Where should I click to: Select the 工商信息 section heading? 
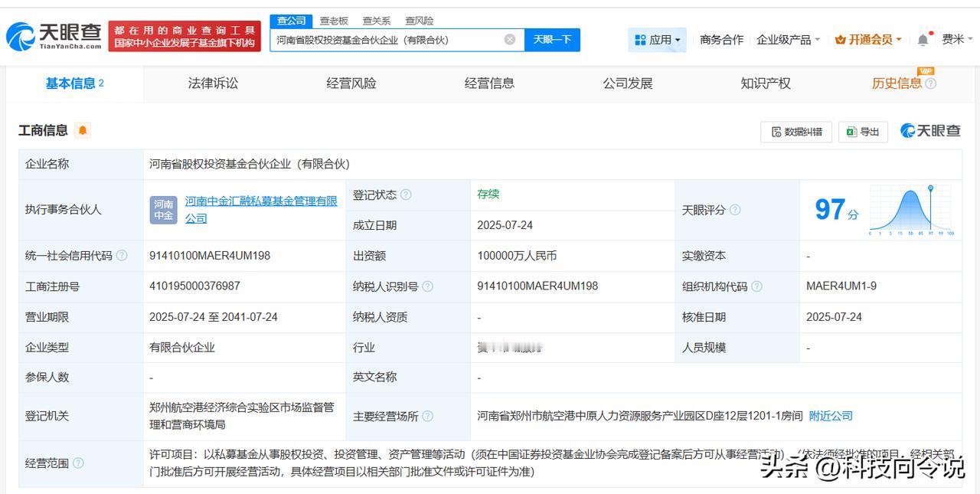click(43, 130)
